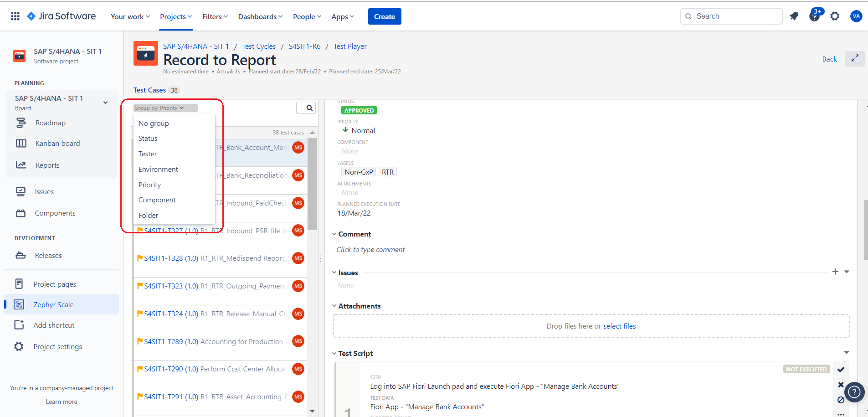Click the select files link under Attachments
868x417 pixels.
(620, 326)
